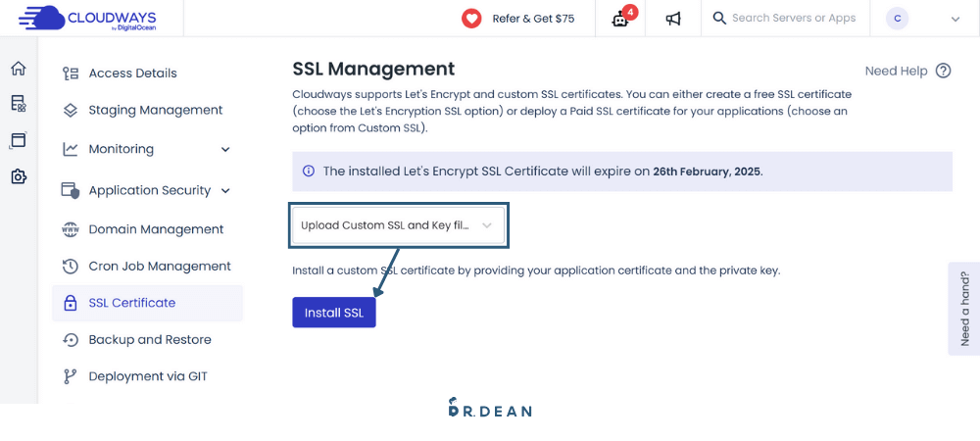This screenshot has height=441, width=980.
Task: Click the Cloudways logo
Action: coord(87,19)
